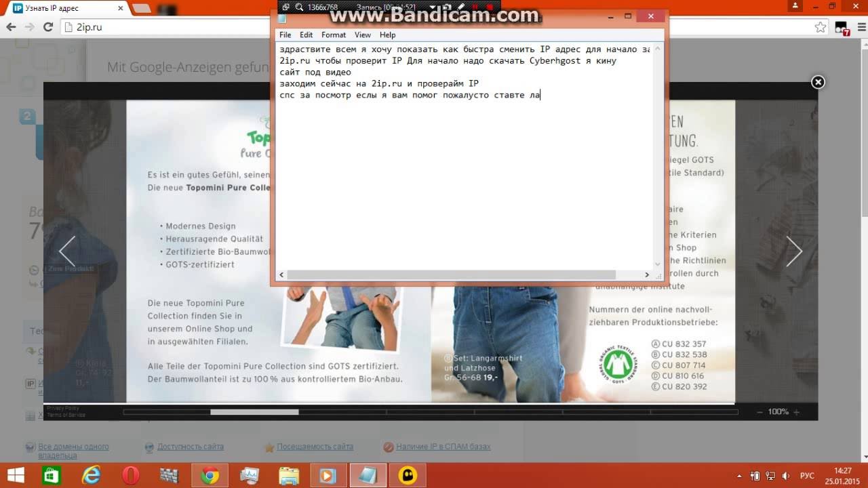Click the '100%' zoom level in ad
The image size is (868, 488).
coord(778,411)
